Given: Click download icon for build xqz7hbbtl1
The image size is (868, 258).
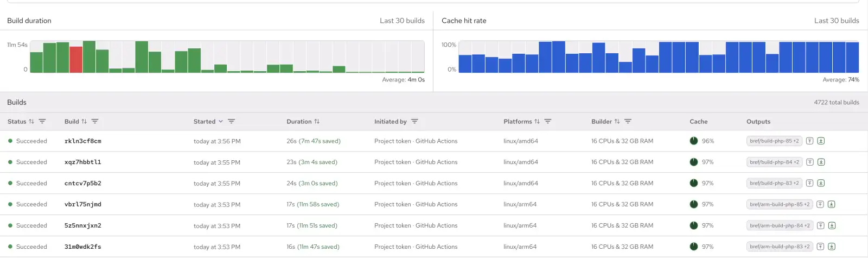Looking at the screenshot, I should [x=821, y=162].
